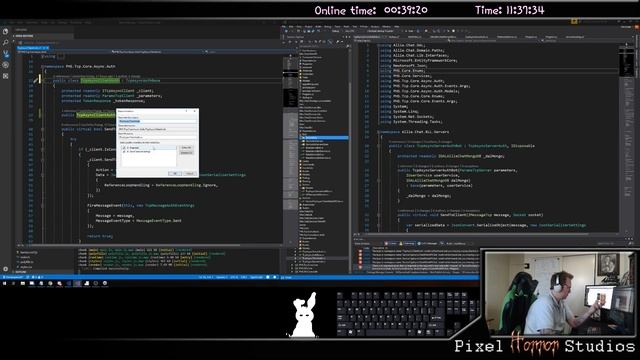Dismiss the dialog with the Cancel button
The height and width of the screenshot is (360, 640).
coord(189,173)
